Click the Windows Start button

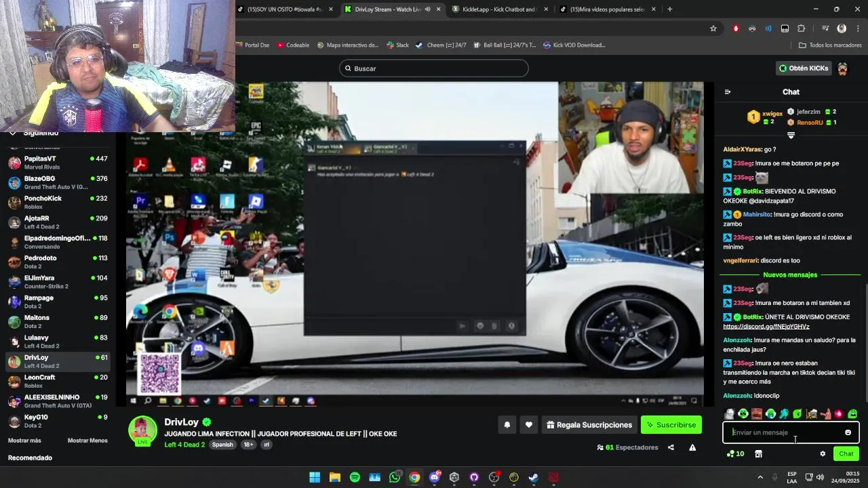(x=315, y=477)
